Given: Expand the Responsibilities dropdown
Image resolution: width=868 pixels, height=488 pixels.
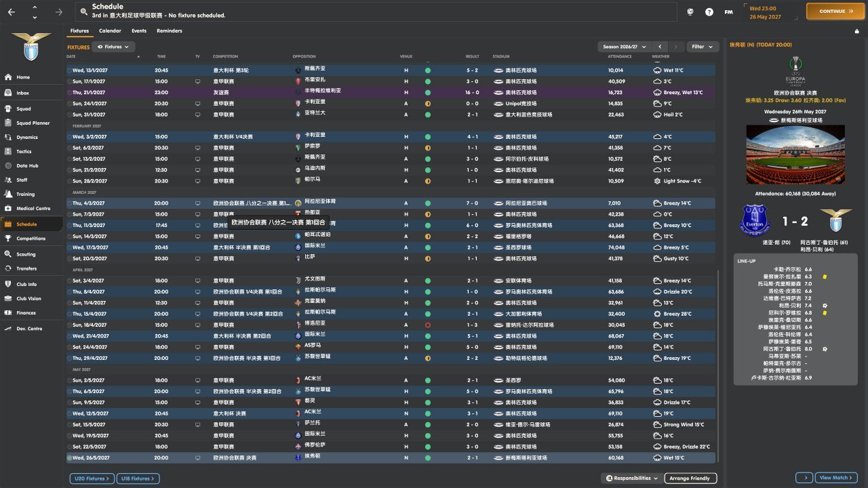Looking at the screenshot, I should click(631, 479).
